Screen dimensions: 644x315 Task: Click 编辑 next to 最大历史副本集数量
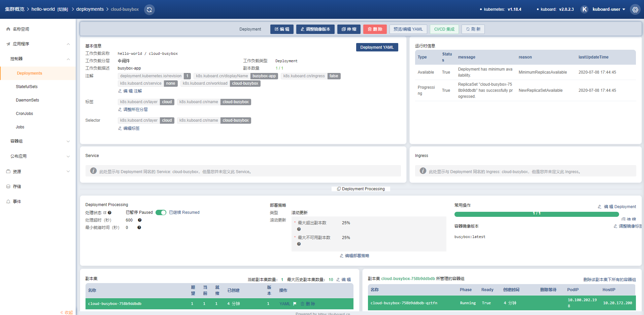click(x=343, y=280)
